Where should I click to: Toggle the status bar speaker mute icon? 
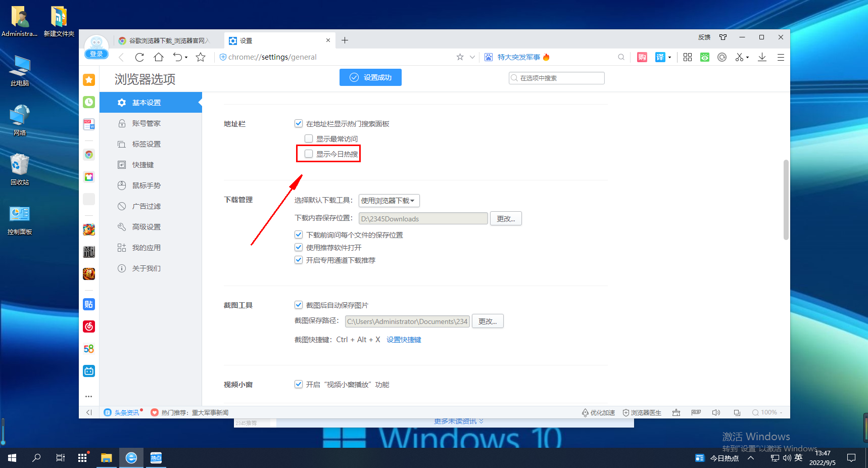point(716,412)
